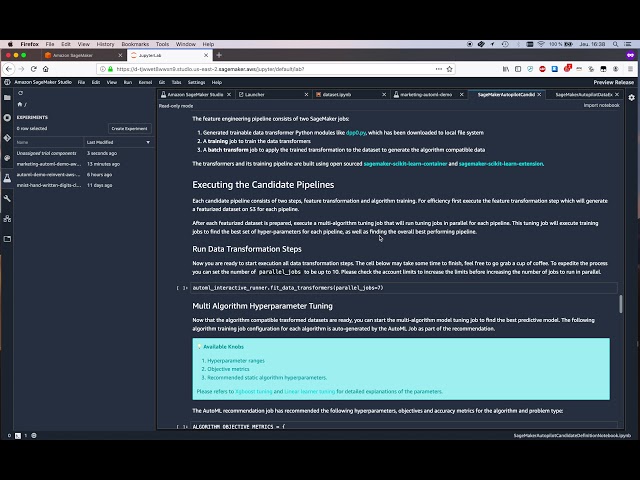
Task: Open the page actions ellipsis in the URL bar
Action: pos(439,69)
